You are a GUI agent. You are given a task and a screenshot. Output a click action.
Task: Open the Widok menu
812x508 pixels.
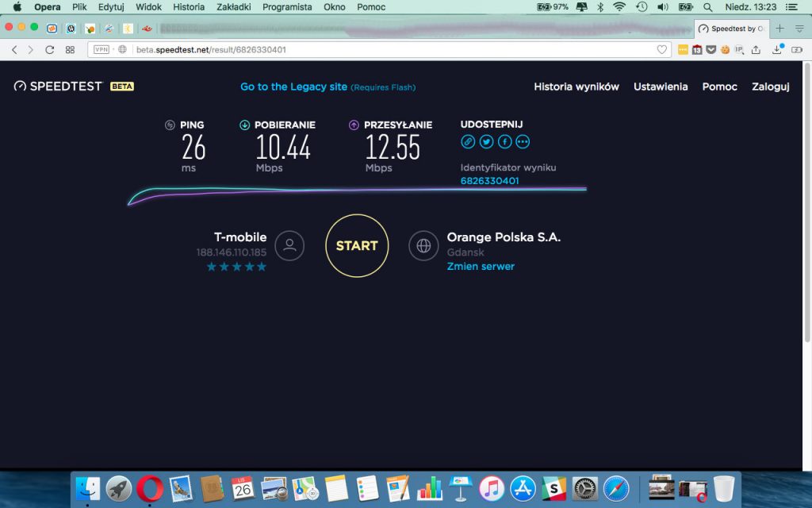[148, 6]
